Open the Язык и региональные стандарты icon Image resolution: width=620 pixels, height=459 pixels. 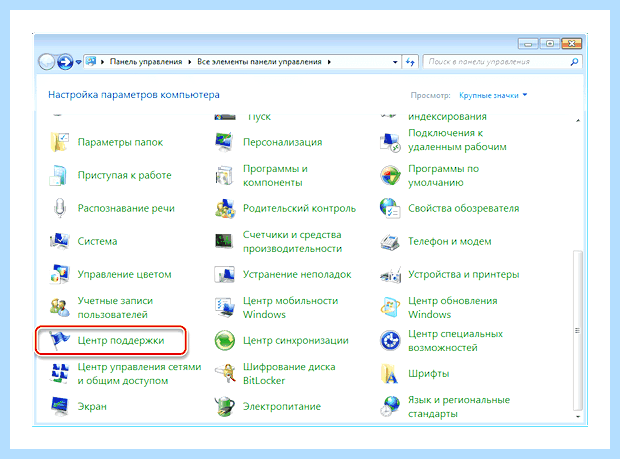coord(390,406)
